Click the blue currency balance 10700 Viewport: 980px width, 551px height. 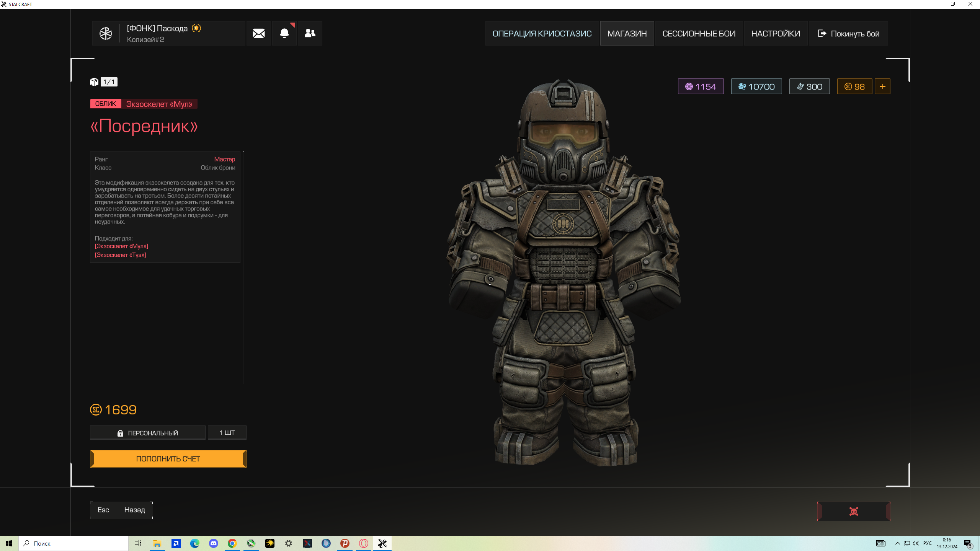coord(756,86)
